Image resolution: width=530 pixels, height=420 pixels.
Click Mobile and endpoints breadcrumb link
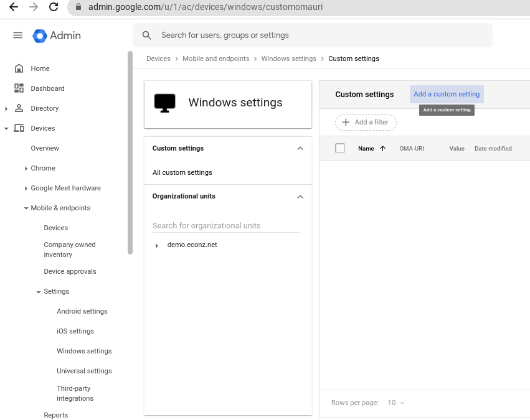(x=216, y=58)
